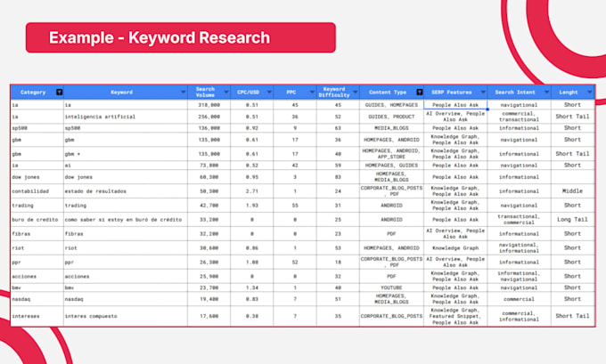606x364 pixels.
Task: Select keyword difficulty cell '83'
Action: coord(338,177)
